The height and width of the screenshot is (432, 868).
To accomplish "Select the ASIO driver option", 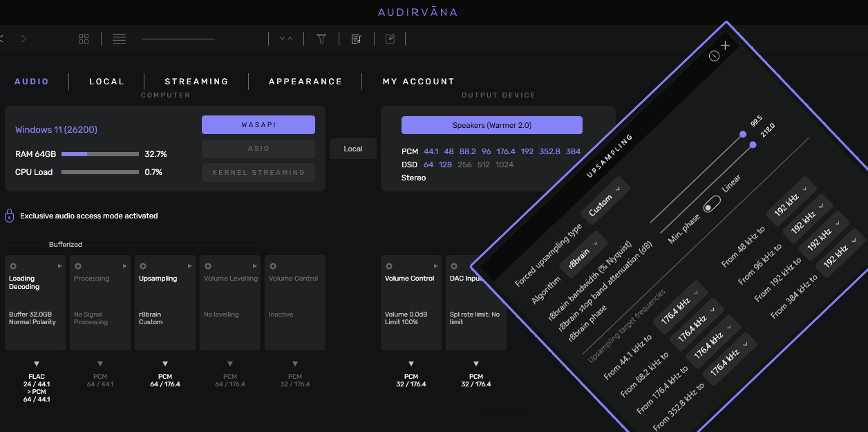I will click(258, 149).
